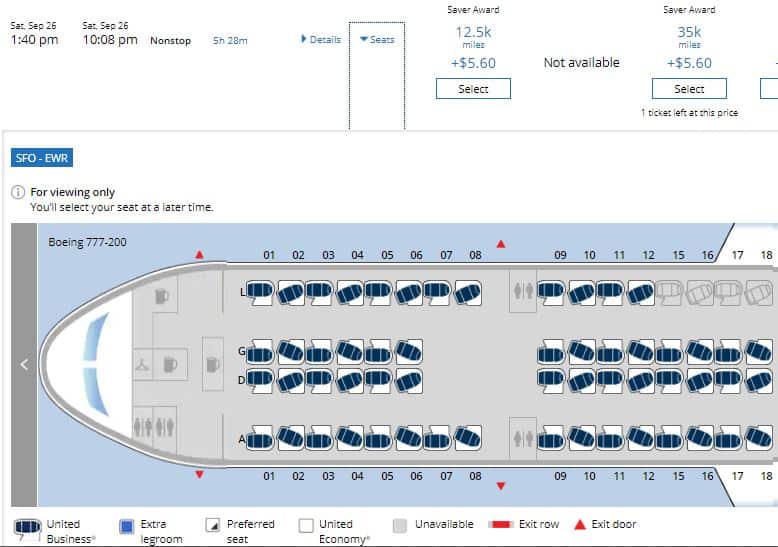Click the red Exit row legend marker
Image resolution: width=778 pixels, height=547 pixels.
tap(500, 525)
